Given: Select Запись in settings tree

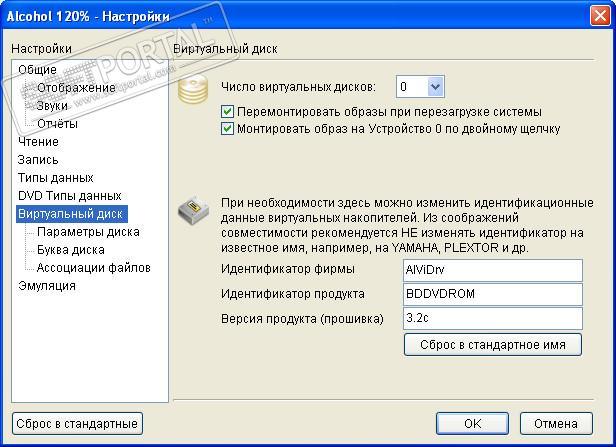Looking at the screenshot, I should pyautogui.click(x=38, y=159).
